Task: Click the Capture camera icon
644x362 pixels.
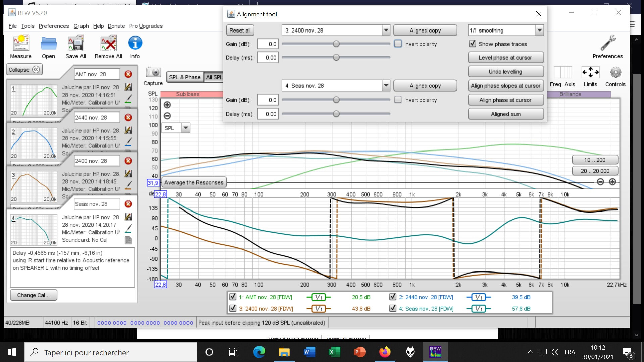Action: (153, 72)
